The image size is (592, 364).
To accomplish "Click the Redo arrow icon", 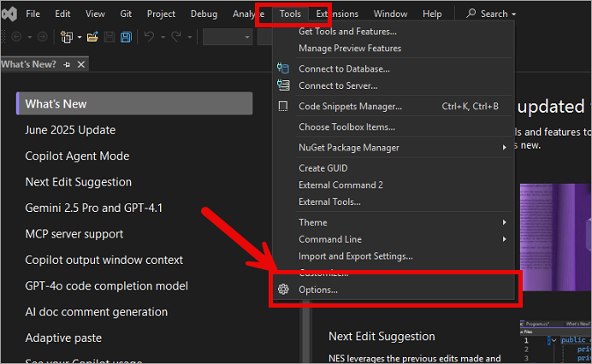I will pyautogui.click(x=176, y=37).
